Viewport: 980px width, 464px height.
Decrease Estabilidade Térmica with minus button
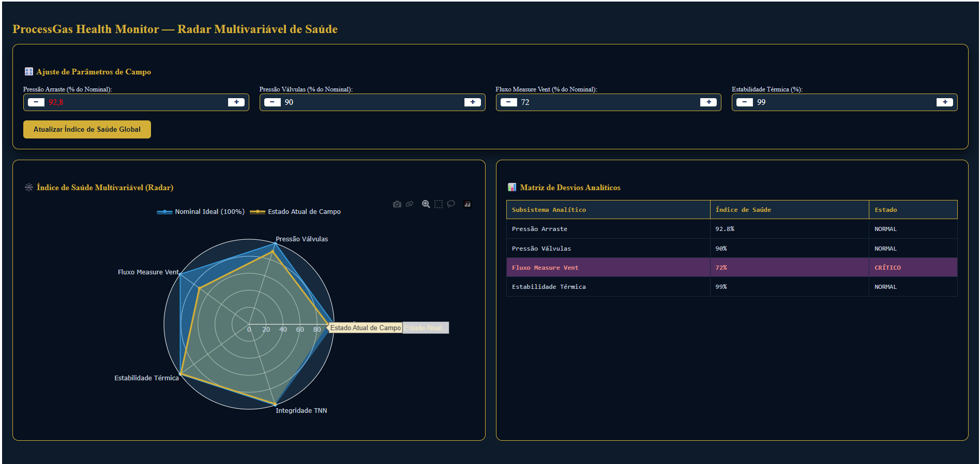coord(745,102)
